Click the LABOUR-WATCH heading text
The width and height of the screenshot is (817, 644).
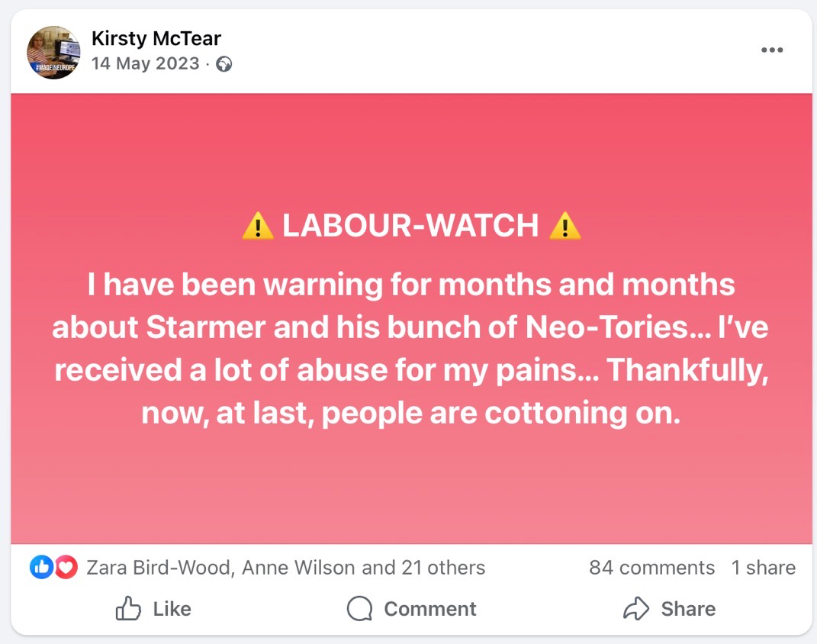coord(410,226)
